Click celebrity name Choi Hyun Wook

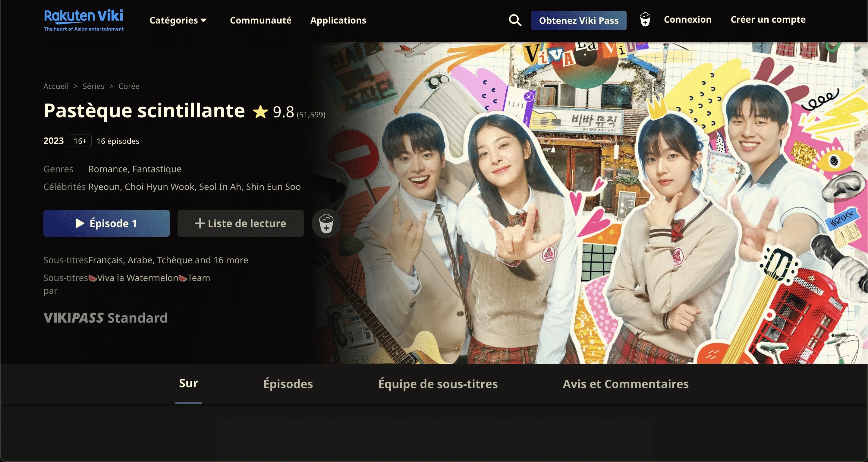tap(159, 187)
